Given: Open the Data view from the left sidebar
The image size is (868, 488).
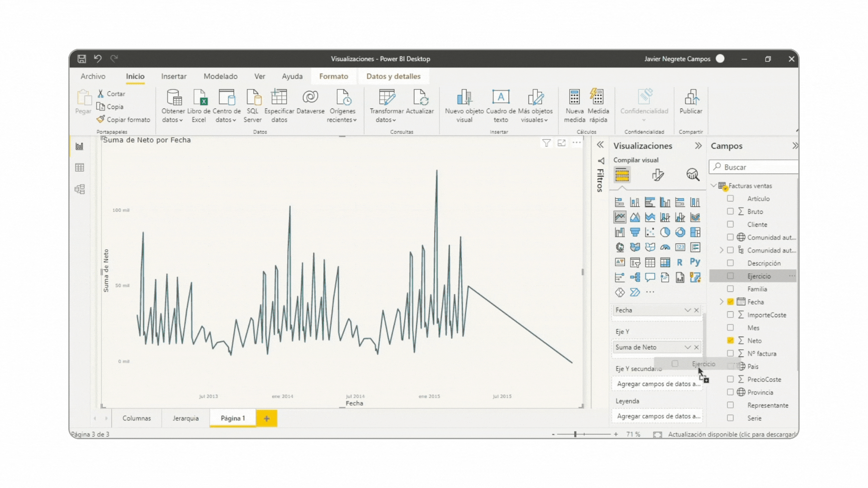Looking at the screenshot, I should 80,168.
